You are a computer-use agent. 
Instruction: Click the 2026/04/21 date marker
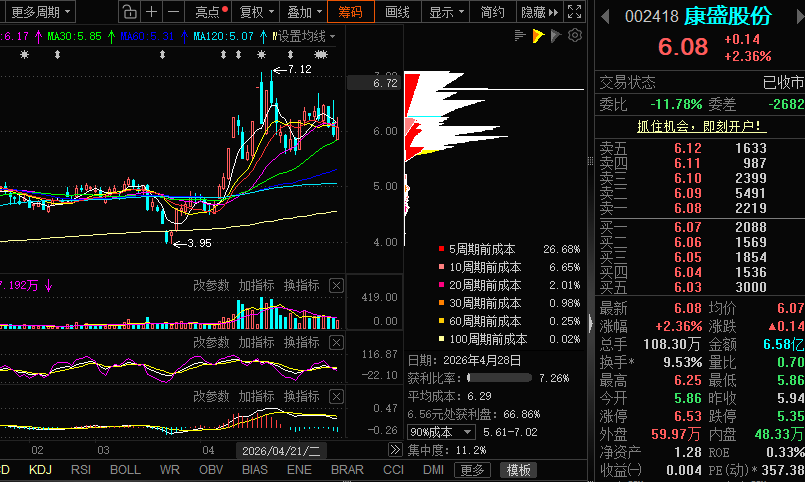pos(281,451)
